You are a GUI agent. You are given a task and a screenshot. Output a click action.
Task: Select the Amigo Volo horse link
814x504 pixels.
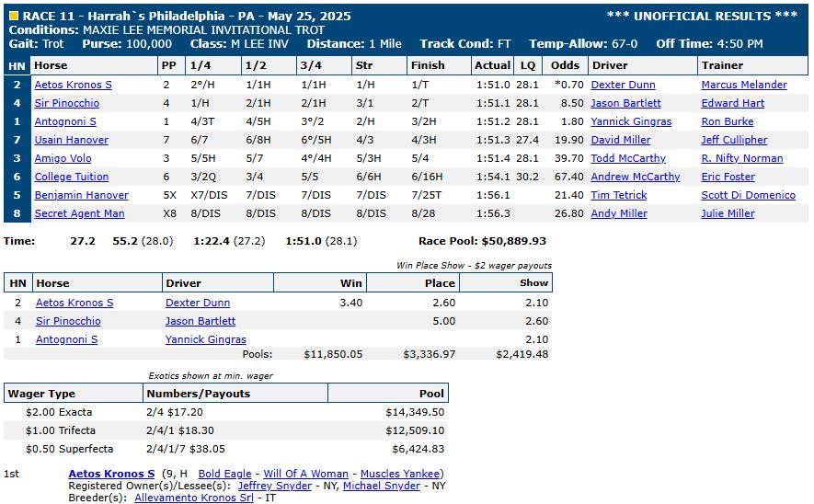tap(63, 158)
